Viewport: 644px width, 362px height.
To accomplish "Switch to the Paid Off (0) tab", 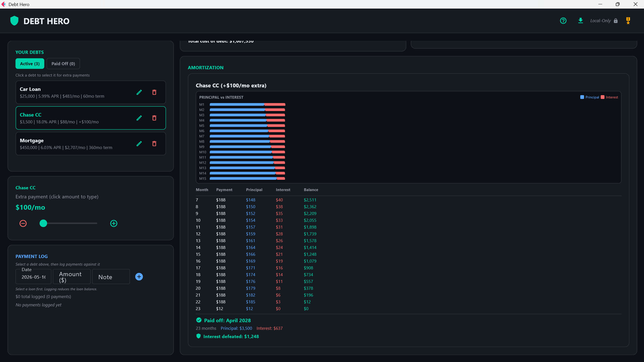I will click(63, 64).
